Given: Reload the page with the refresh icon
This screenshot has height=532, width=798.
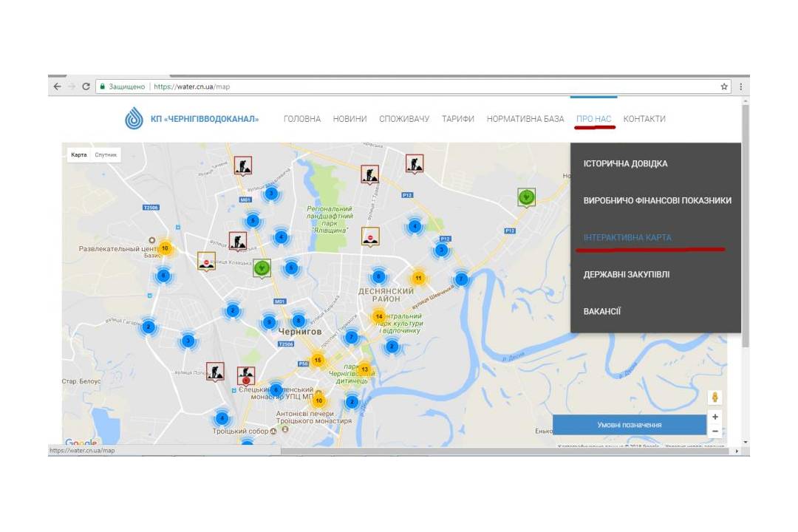Looking at the screenshot, I should 86,86.
